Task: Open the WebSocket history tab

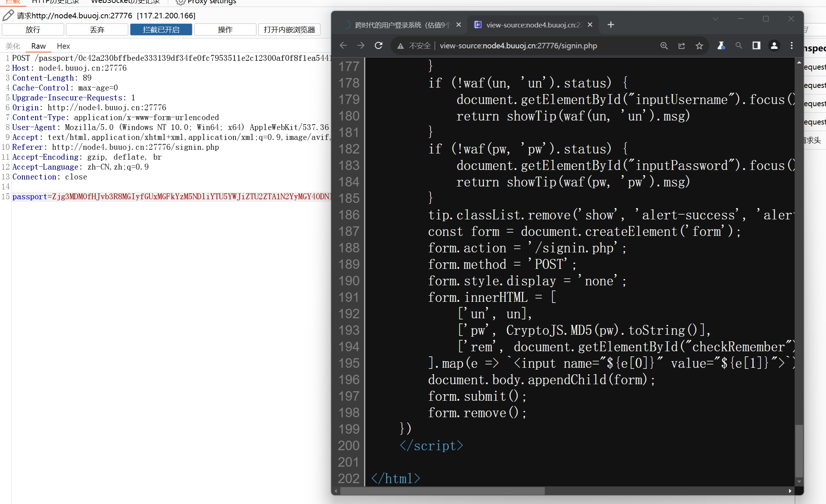Action: point(125,2)
